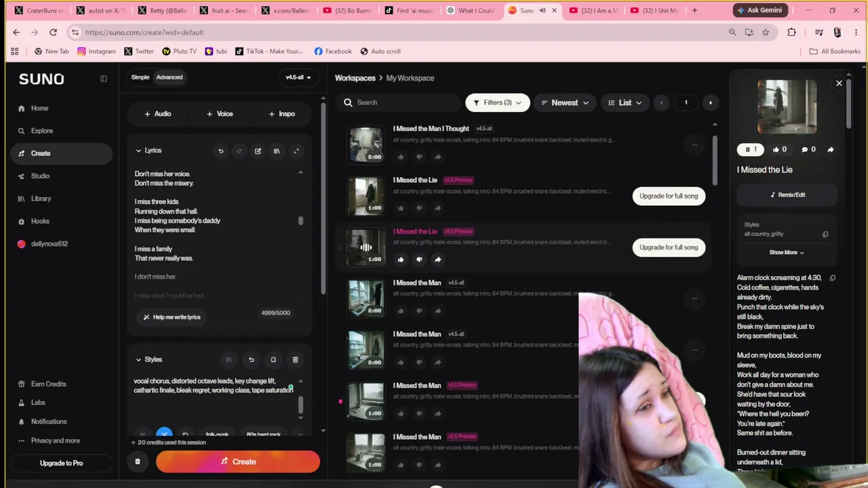Like I Missed the Man I Thought
Screen dimensions: 868x488
click(401, 157)
